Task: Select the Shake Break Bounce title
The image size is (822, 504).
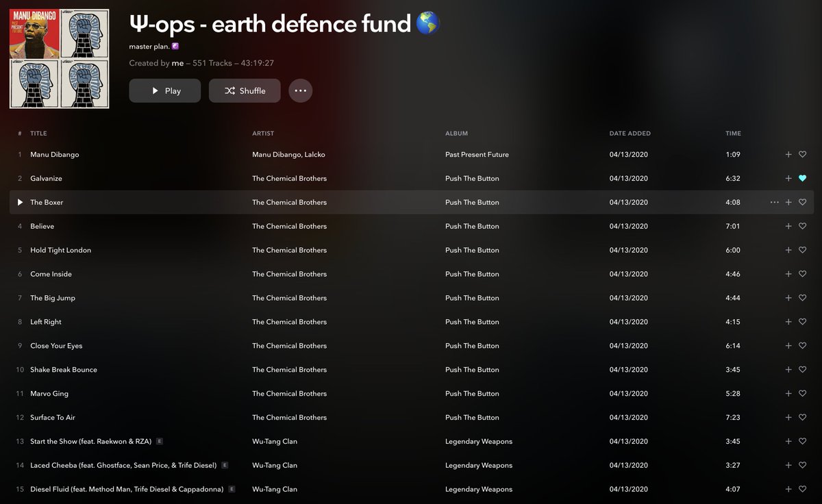Action: [x=64, y=370]
